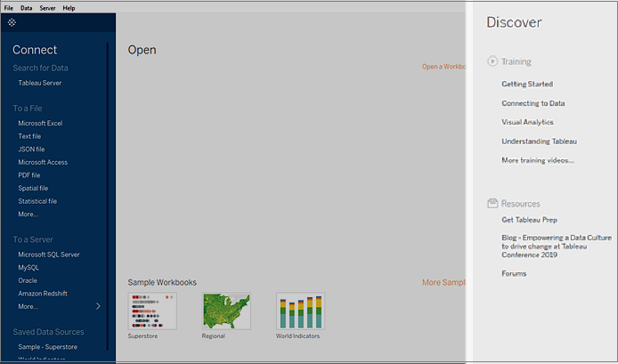Open the Superstore sample workbook thumbnail
This screenshot has width=618, height=364.
pyautogui.click(x=152, y=311)
